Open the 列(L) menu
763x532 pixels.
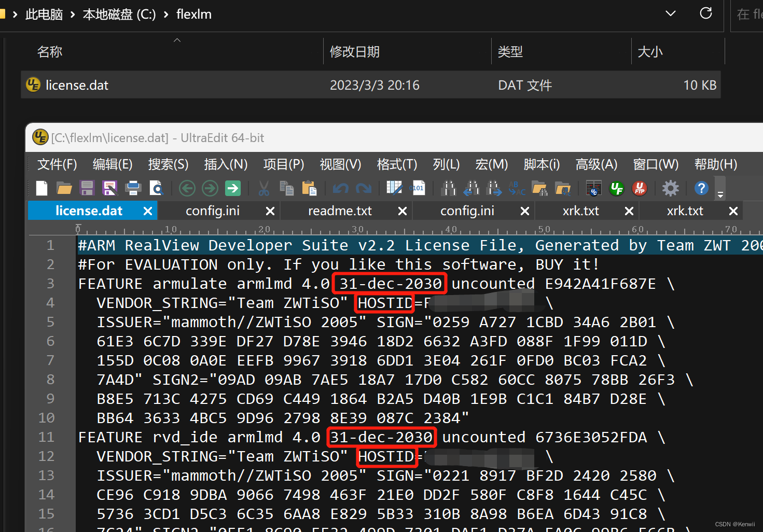point(446,164)
